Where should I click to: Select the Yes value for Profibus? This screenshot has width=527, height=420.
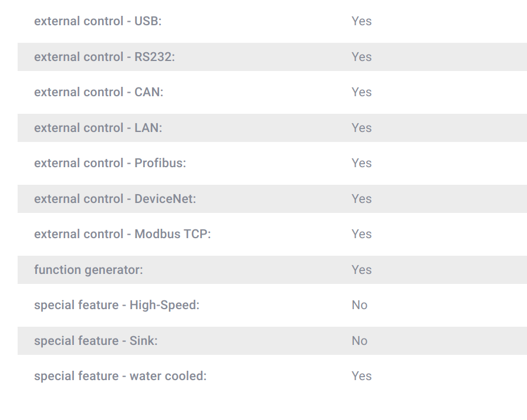pyautogui.click(x=362, y=163)
